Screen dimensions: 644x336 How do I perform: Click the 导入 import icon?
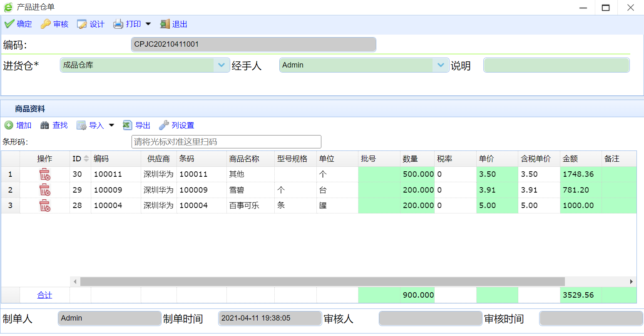(x=82, y=125)
